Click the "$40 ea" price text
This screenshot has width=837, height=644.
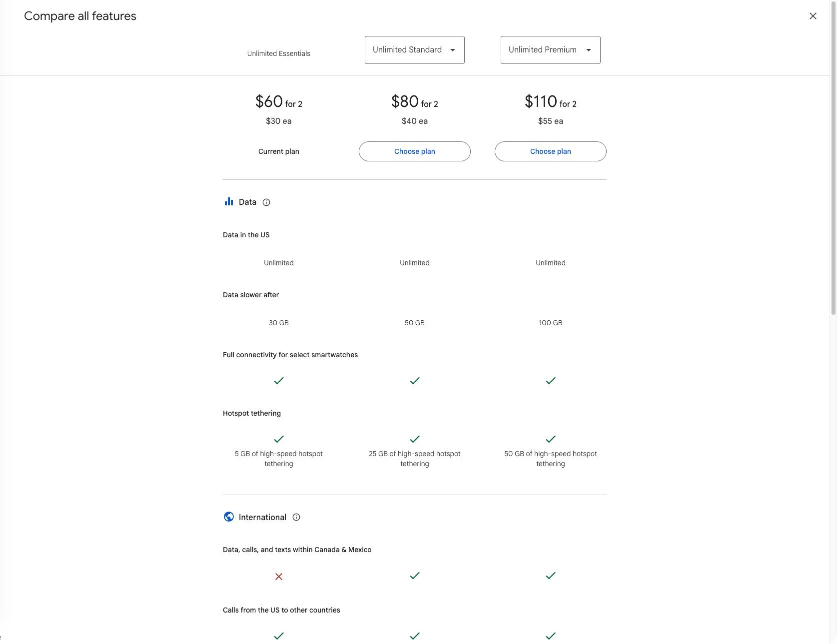[415, 121]
